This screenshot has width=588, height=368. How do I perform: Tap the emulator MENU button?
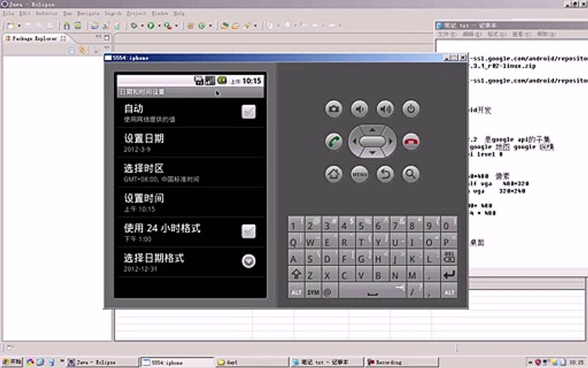(359, 174)
